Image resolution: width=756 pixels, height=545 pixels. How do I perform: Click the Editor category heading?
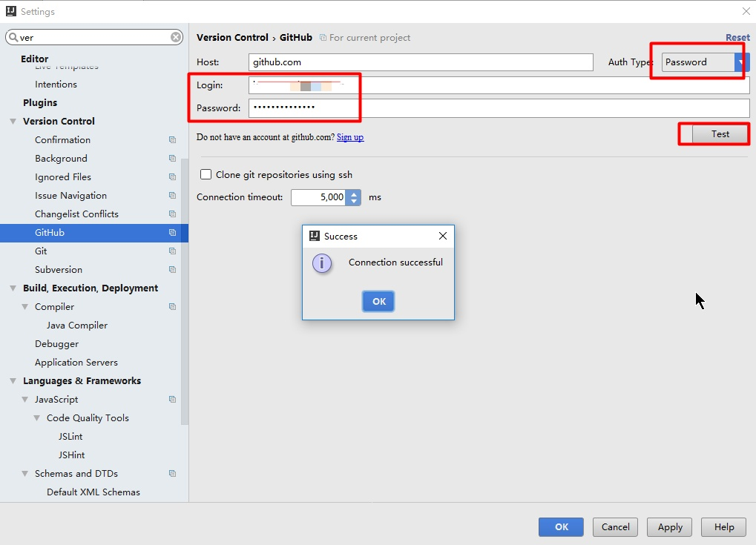pyautogui.click(x=34, y=59)
